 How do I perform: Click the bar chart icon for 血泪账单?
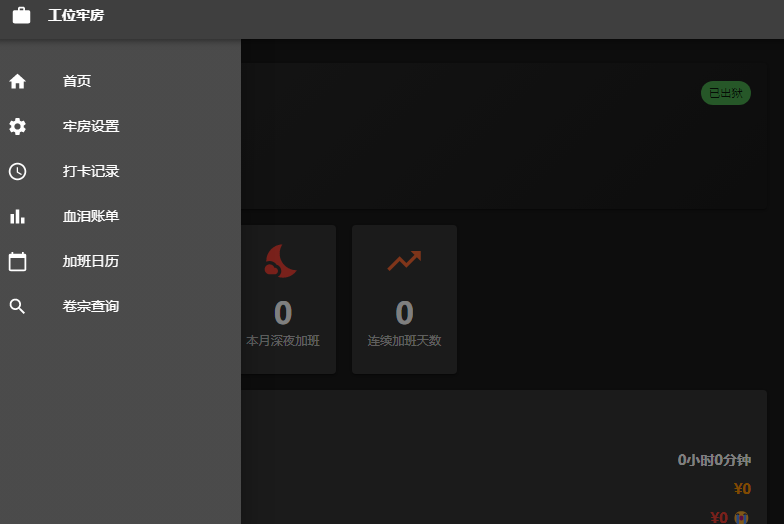click(18, 216)
